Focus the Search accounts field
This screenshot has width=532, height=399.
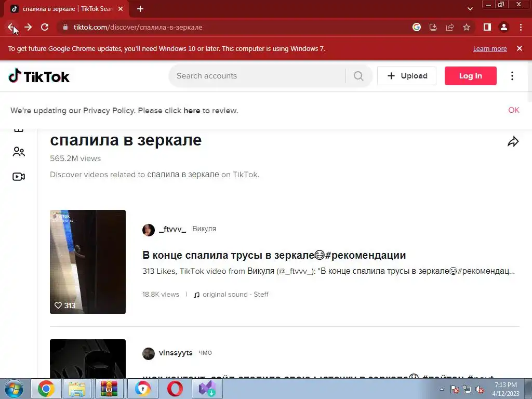click(258, 76)
